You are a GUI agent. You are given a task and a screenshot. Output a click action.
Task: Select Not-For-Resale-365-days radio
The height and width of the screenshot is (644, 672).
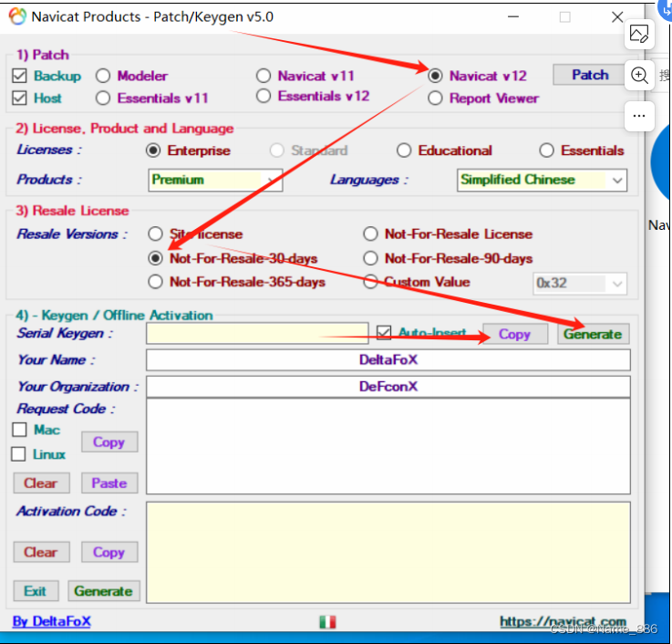point(155,282)
